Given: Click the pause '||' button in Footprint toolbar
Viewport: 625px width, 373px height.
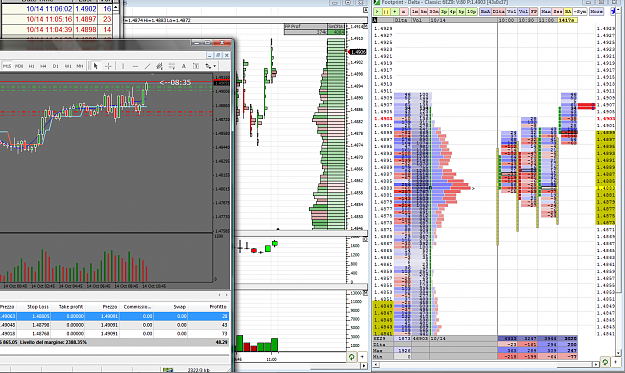Looking at the screenshot, I should pyautogui.click(x=386, y=12).
